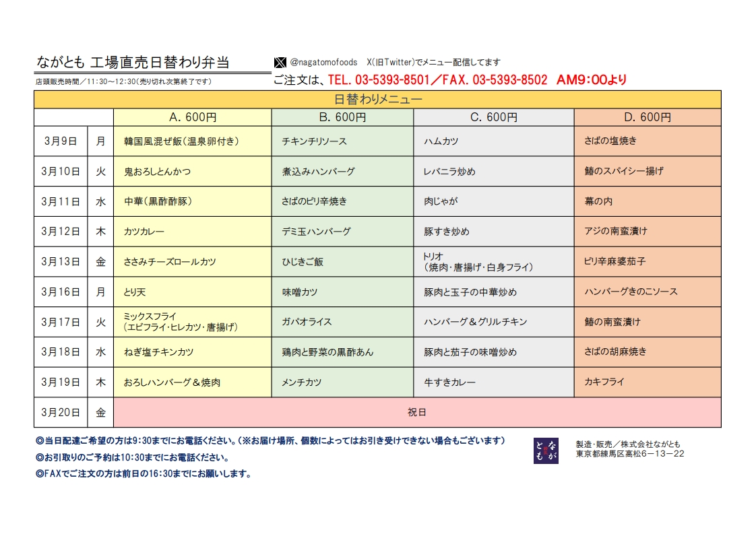
Task: Click the 3月17日 date cell
Action: [x=61, y=322]
